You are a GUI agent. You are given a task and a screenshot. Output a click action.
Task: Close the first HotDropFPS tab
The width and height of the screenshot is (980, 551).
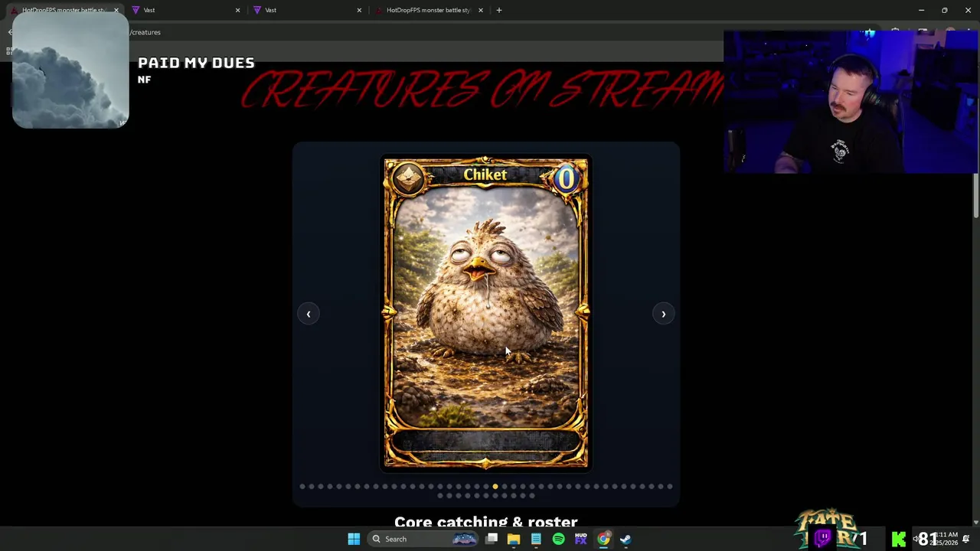pos(116,10)
